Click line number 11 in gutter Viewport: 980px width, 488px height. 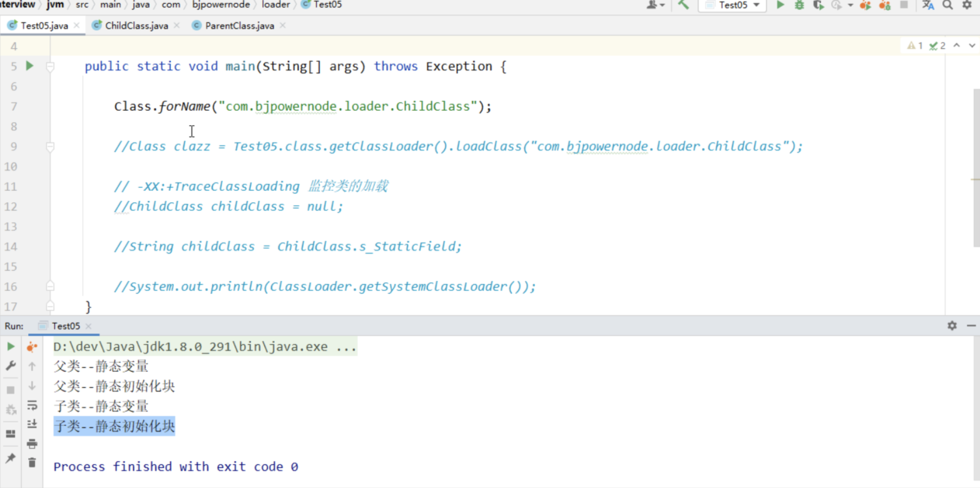tap(10, 186)
